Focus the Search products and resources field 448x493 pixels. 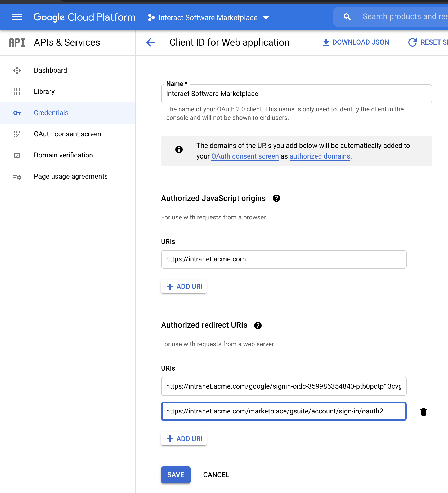(x=405, y=17)
